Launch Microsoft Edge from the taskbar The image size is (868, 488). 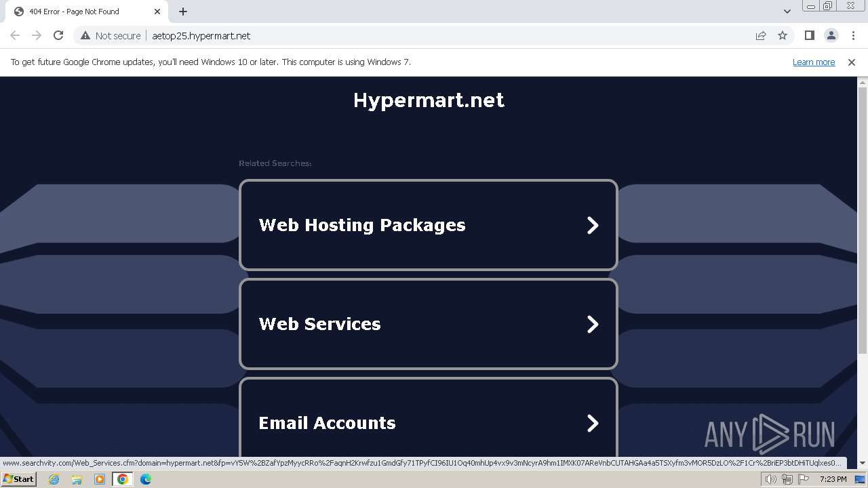(146, 479)
